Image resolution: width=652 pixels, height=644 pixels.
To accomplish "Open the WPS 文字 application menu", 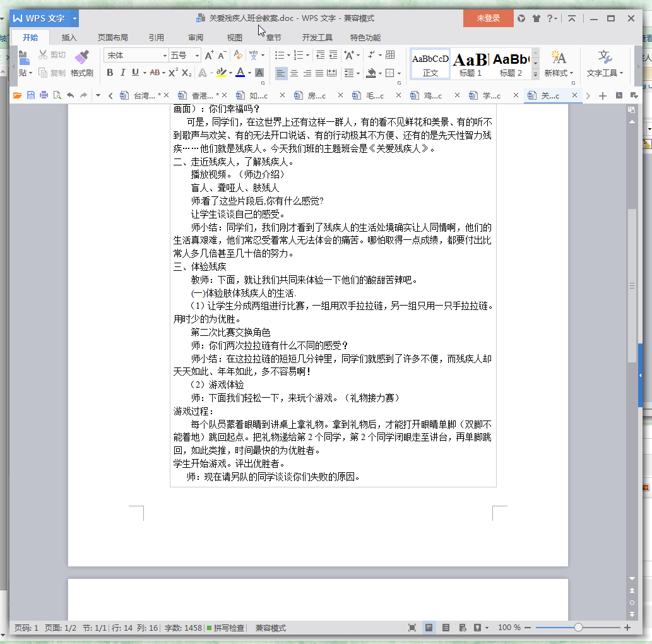I will click(44, 18).
